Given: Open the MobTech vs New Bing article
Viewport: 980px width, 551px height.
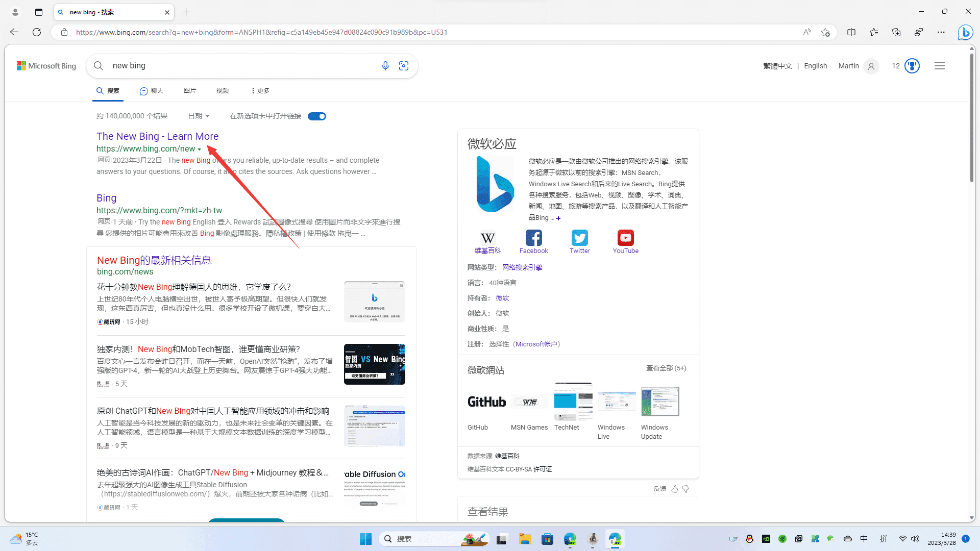Looking at the screenshot, I should [199, 349].
